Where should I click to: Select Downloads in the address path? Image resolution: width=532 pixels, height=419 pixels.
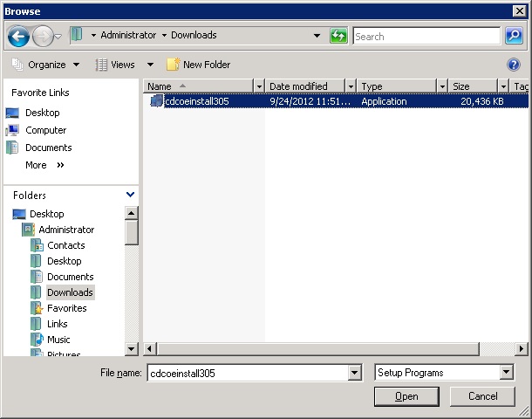coord(194,35)
